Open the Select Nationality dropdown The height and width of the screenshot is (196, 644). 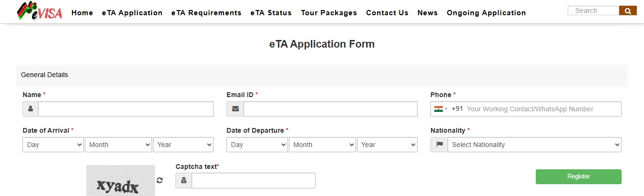(x=534, y=145)
